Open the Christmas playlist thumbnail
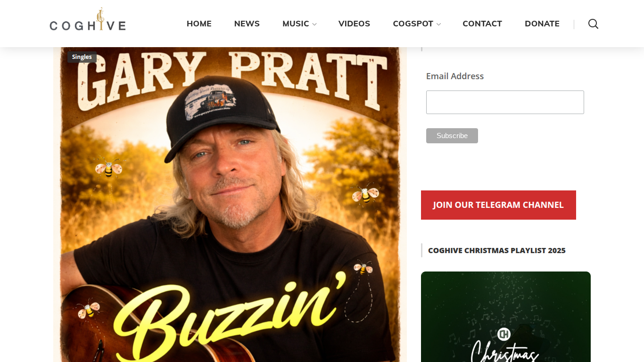Screen dimensions: 644x362 pos(506,317)
